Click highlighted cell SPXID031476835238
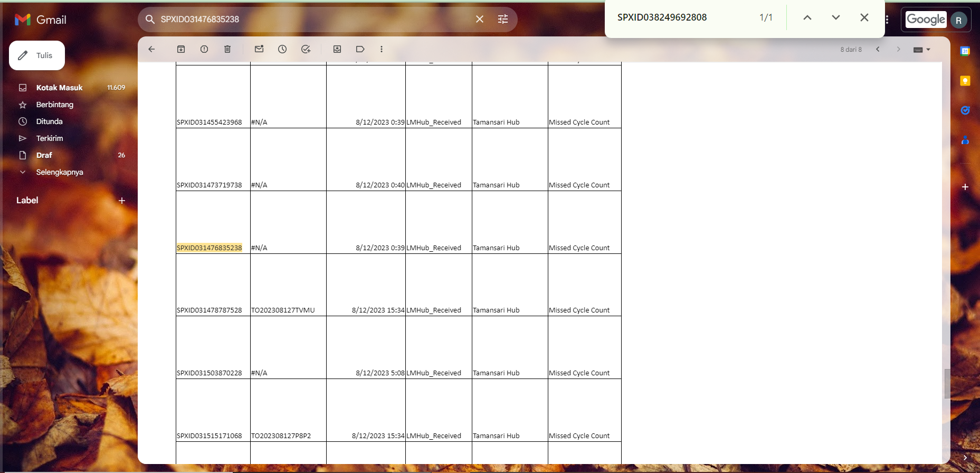 click(x=210, y=248)
